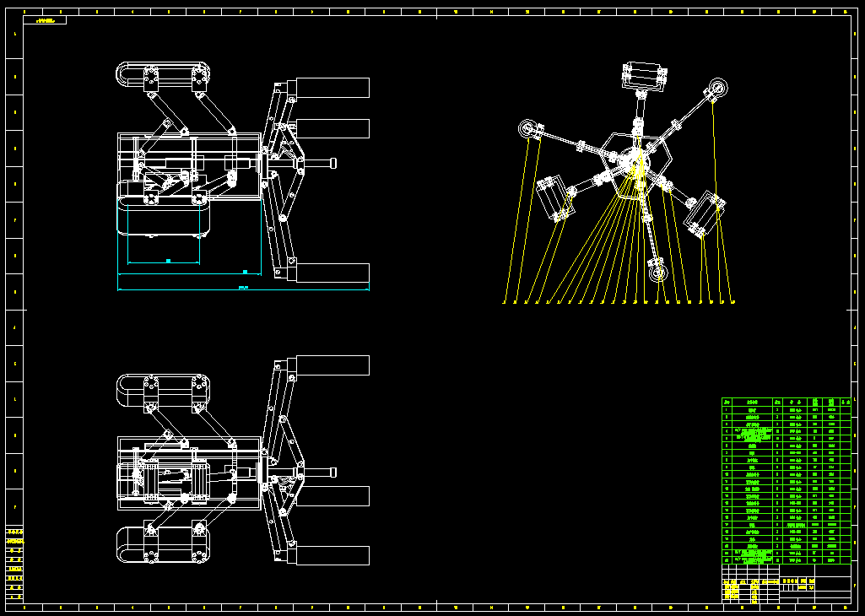Click the longest cyan overall-length dimension line
Viewport: 865px width, 616px height.
point(243,289)
